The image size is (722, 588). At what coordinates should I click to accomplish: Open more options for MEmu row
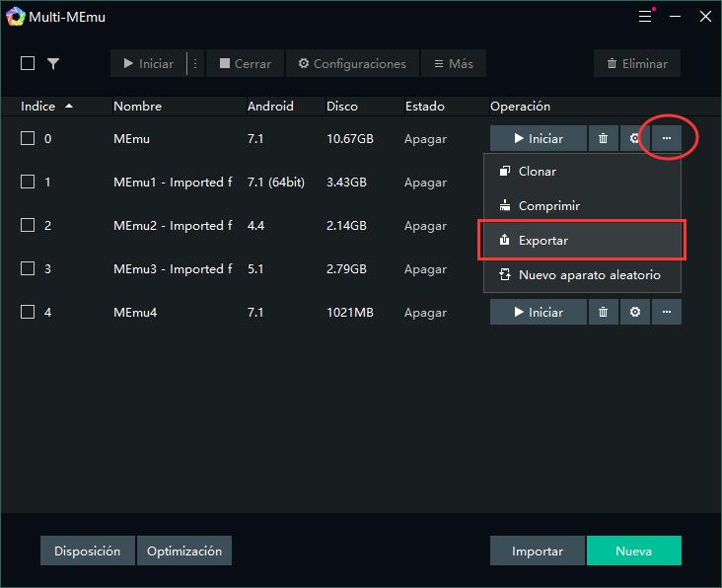pos(667,139)
